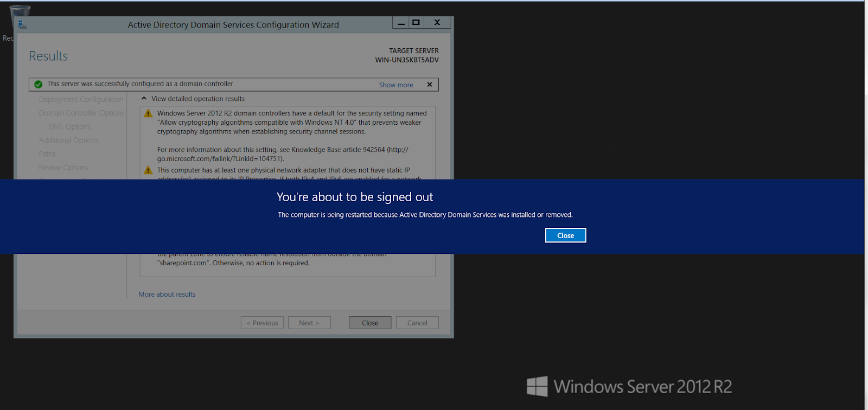Viewport: 868px width, 410px height.
Task: Click the warning icon beside the cryptography message
Action: pyautogui.click(x=148, y=113)
